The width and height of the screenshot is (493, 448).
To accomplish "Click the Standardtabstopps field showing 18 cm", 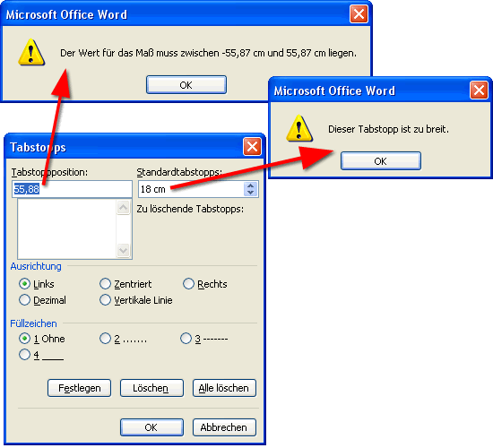I will click(x=191, y=189).
